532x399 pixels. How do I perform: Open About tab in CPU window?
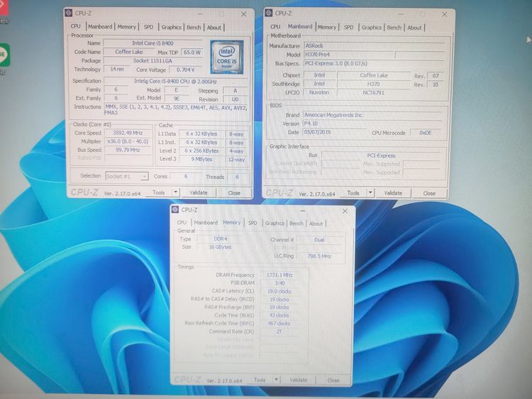point(214,28)
